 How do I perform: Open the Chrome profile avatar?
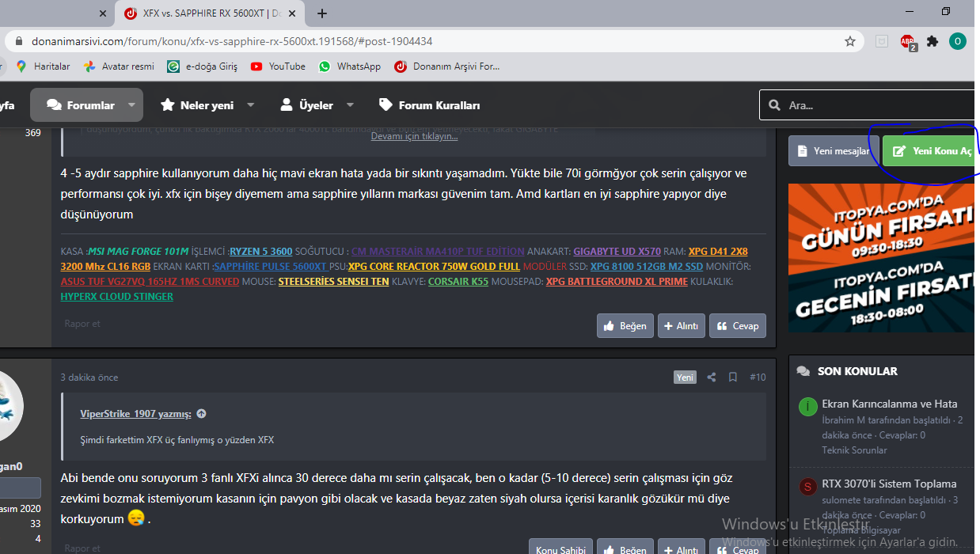click(x=958, y=41)
